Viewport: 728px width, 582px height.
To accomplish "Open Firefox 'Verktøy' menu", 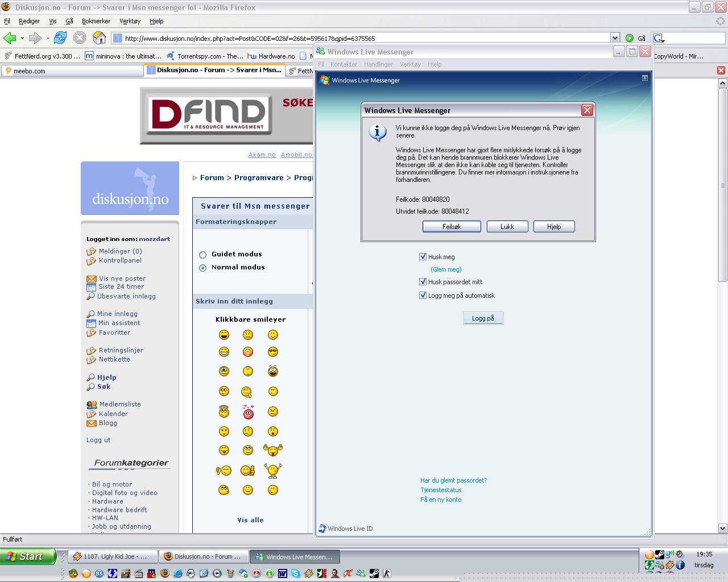I will (x=130, y=21).
